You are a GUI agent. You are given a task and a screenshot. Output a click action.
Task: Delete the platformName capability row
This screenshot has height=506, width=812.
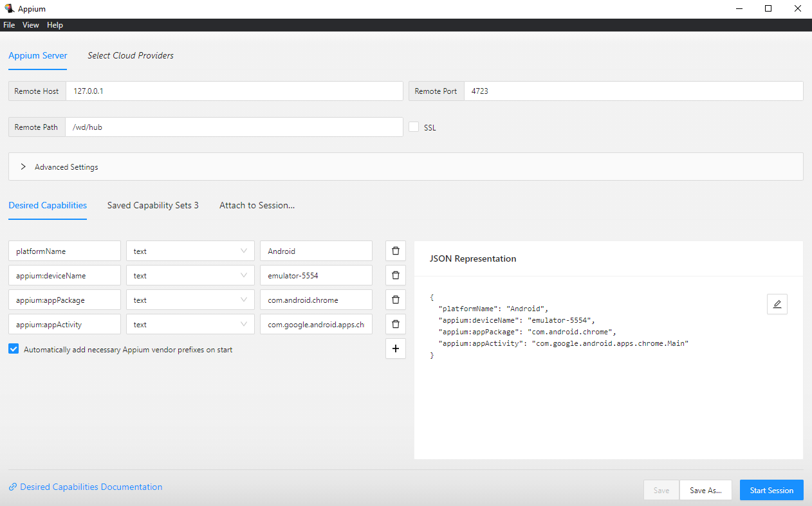[x=395, y=250]
